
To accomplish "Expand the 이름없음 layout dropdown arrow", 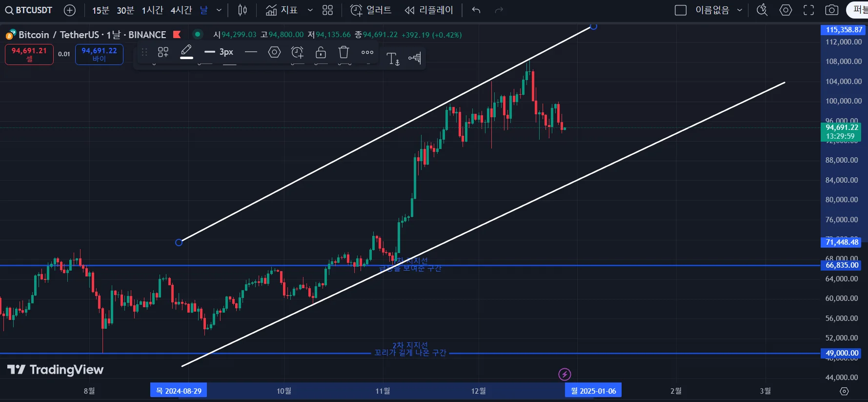I will 740,10.
